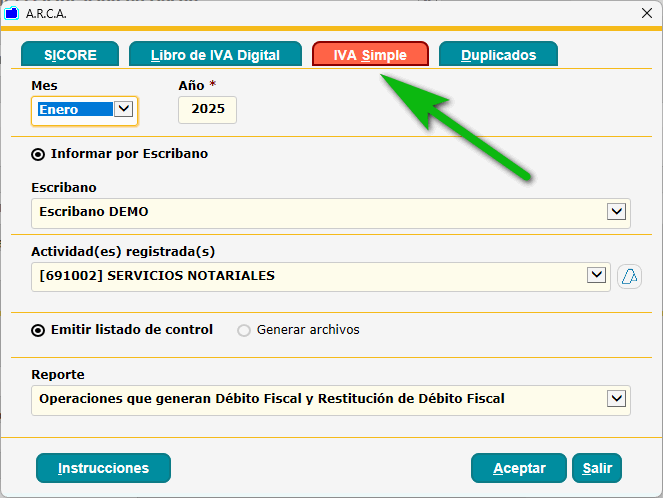Click the Reporte Operaciones Débito Fiscal field
Viewport: 663px width, 498px height.
(331, 400)
